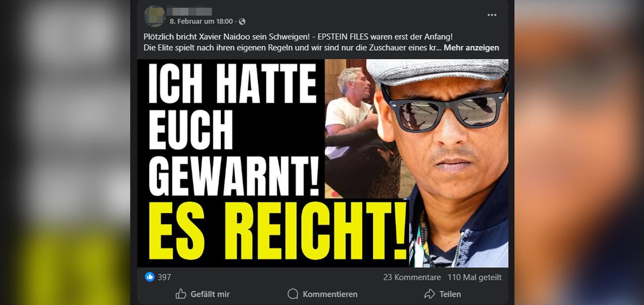Expand the post text with Mehr anzeigen
This screenshot has width=644, height=305.
click(471, 48)
